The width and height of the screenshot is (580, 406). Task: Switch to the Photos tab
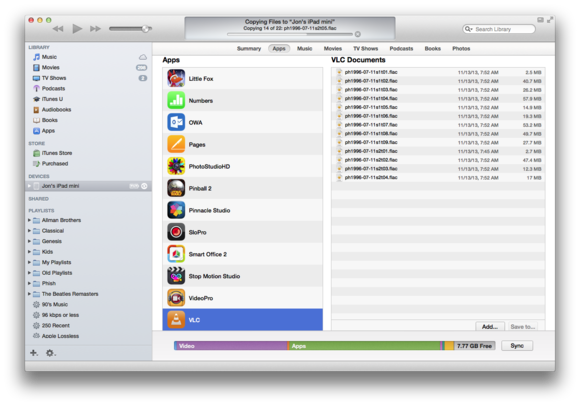point(461,48)
